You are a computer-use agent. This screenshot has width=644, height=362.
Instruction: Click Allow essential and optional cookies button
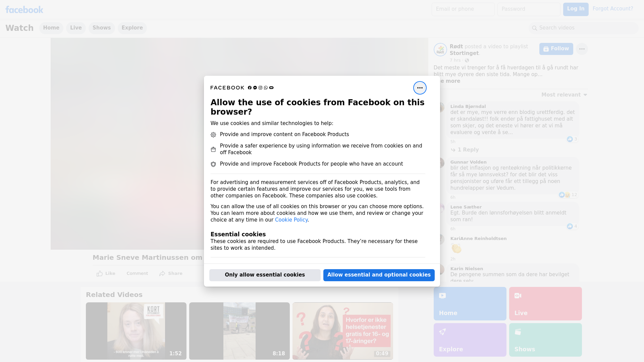(379, 275)
